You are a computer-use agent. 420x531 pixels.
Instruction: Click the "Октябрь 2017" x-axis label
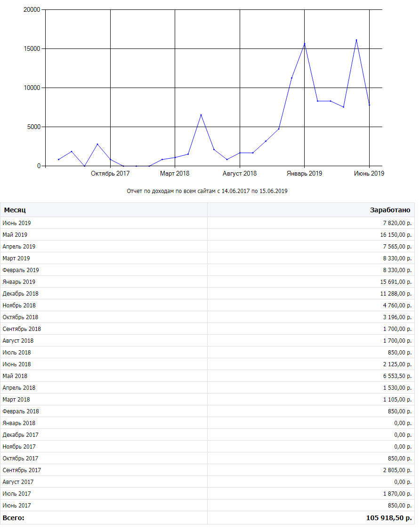(110, 173)
